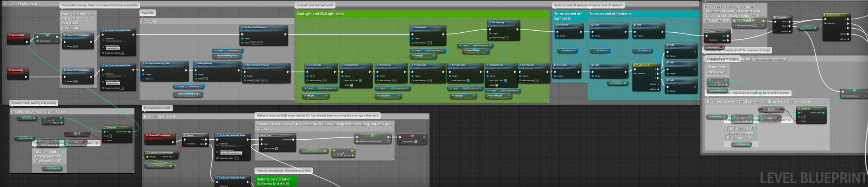The height and width of the screenshot is (187, 868).
Task: Edit New Intensity 2.0 field above FillLight
Action: click(324, 80)
